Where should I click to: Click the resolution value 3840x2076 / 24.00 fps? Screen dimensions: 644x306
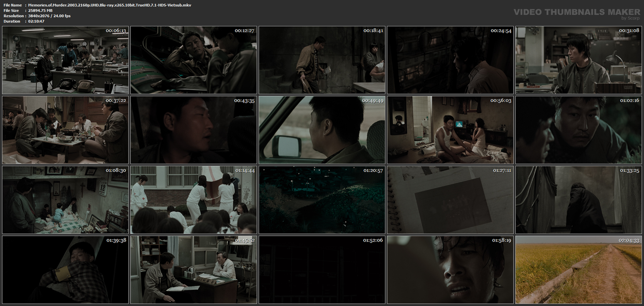coord(49,16)
